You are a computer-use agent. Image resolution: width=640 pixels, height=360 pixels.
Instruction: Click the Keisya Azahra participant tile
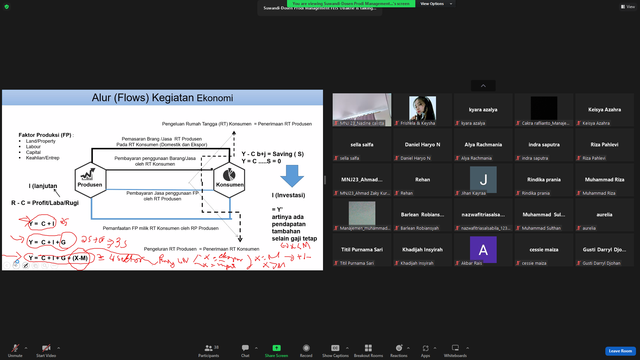604,109
